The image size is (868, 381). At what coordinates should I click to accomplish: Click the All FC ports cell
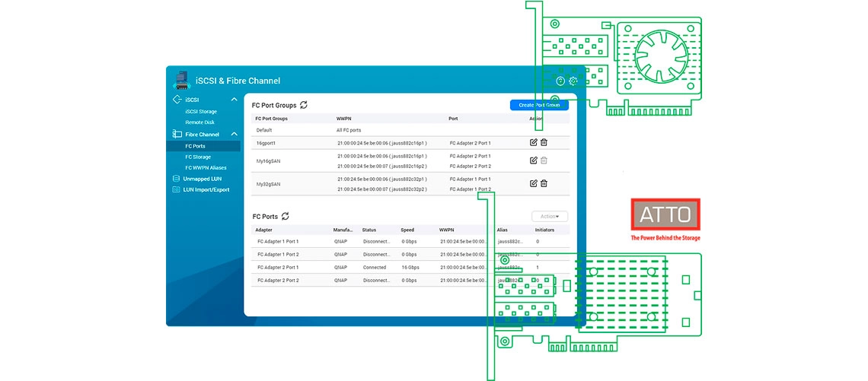349,130
